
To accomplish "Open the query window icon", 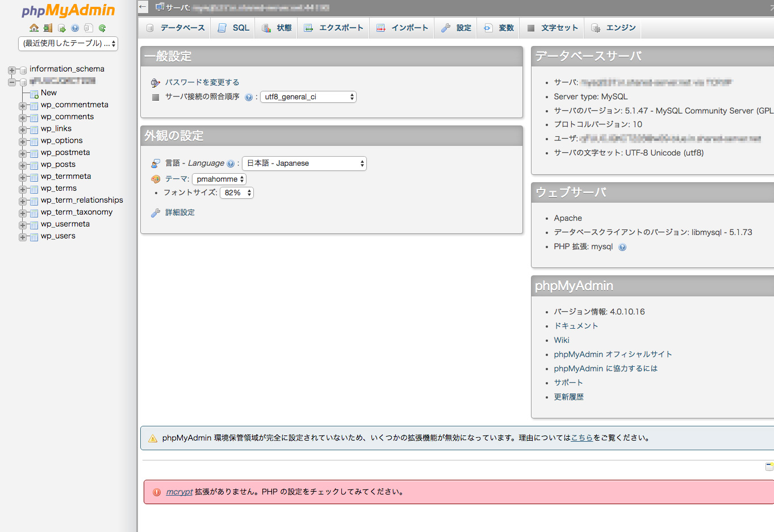I will tap(61, 28).
